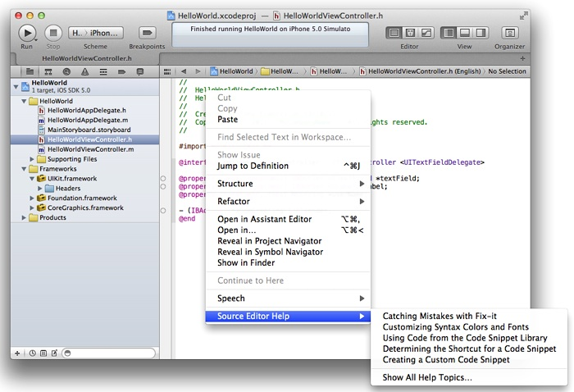Select HelloWorldAppDelegate.m file
The width and height of the screenshot is (574, 392).
pyautogui.click(x=85, y=120)
